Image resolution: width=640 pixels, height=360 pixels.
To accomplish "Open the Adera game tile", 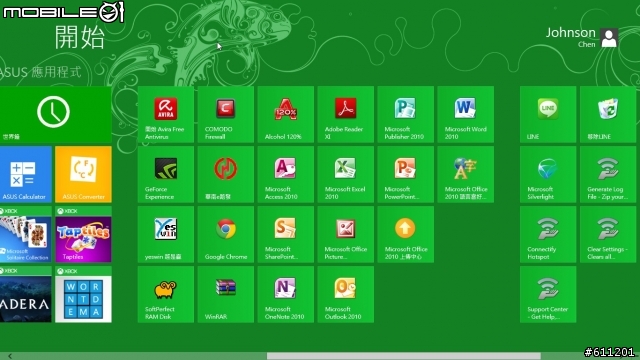I will (26, 294).
